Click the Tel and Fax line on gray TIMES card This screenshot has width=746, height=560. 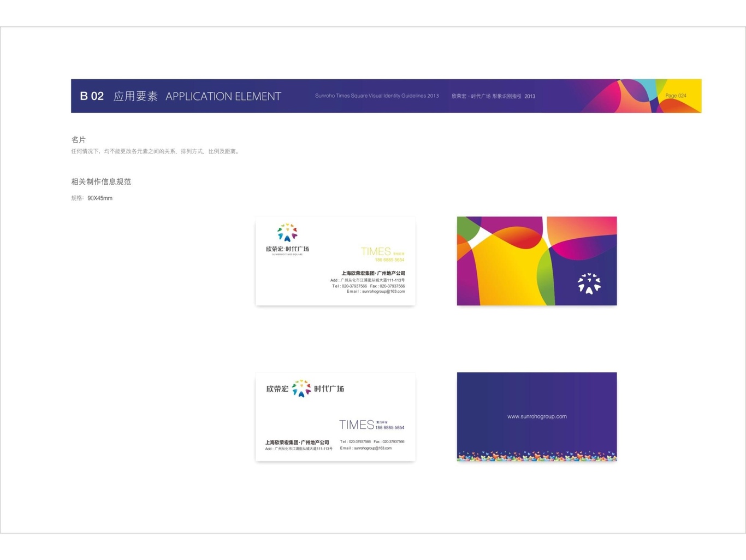tap(372, 441)
